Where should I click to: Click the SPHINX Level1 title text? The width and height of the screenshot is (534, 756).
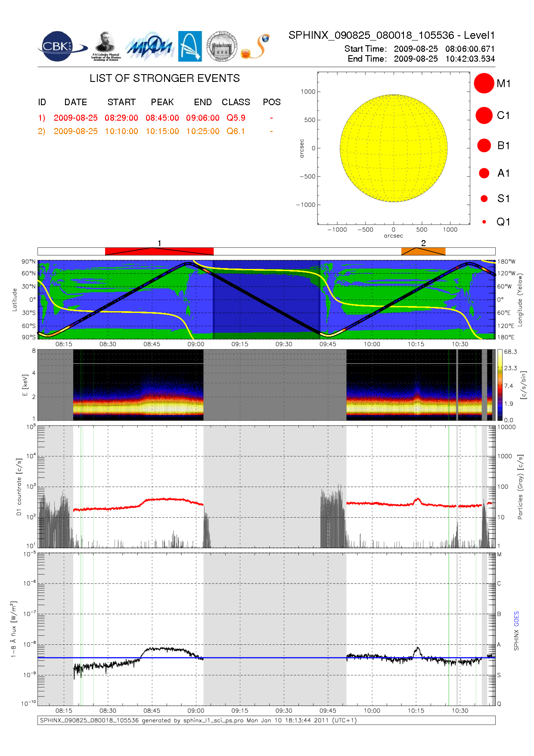pyautogui.click(x=391, y=35)
